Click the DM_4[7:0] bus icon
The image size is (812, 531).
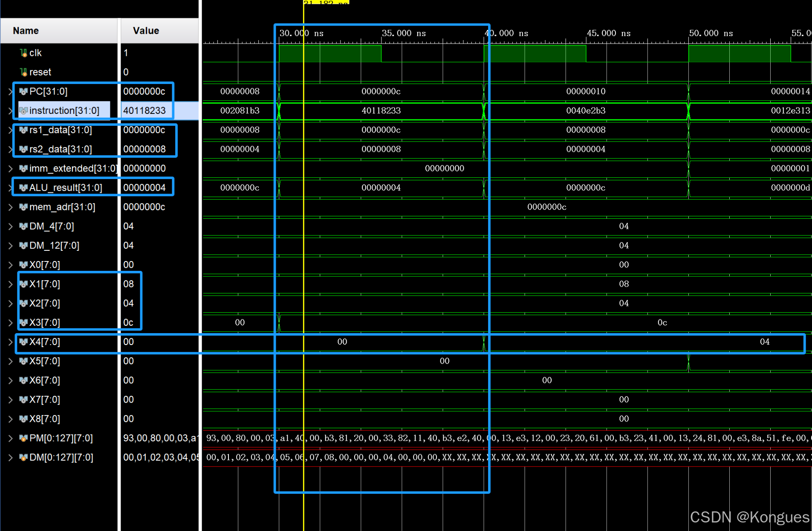[23, 226]
